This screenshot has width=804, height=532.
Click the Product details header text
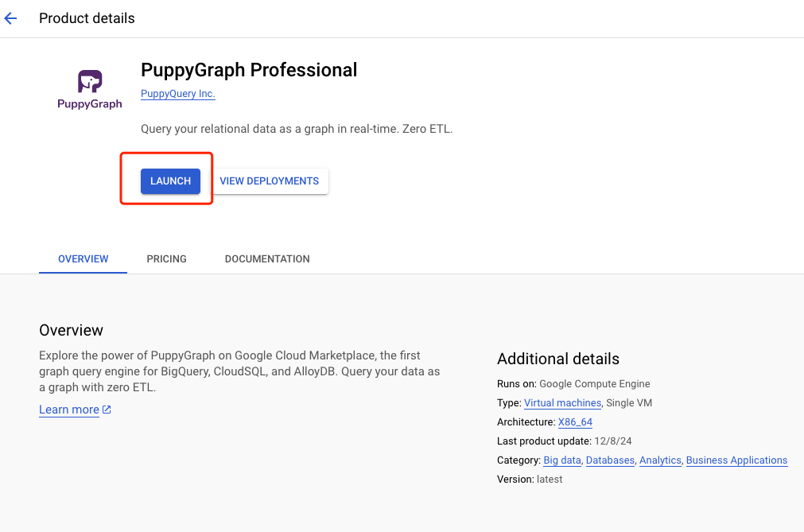click(x=87, y=18)
